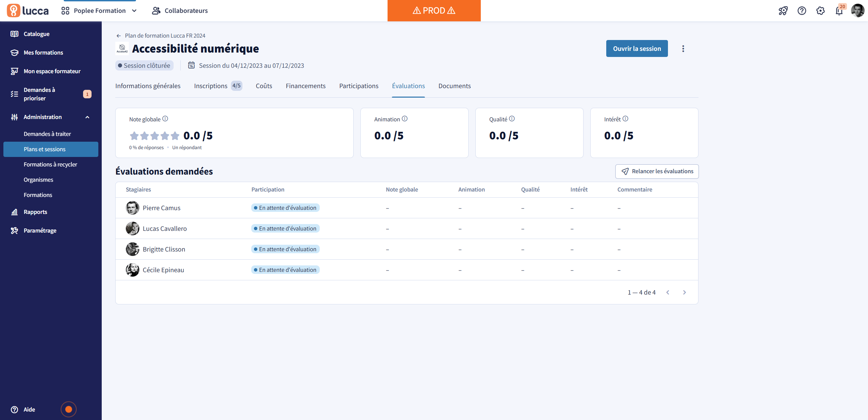
Task: Click the session date calendar icon
Action: point(192,65)
